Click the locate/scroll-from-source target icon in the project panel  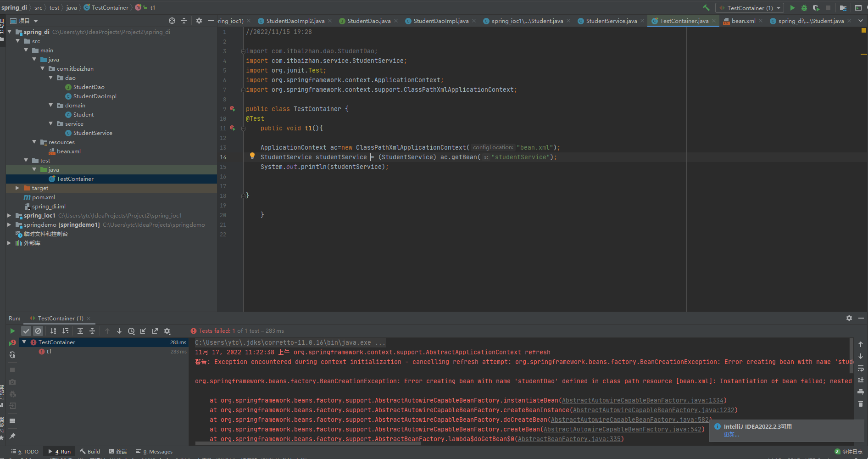172,21
